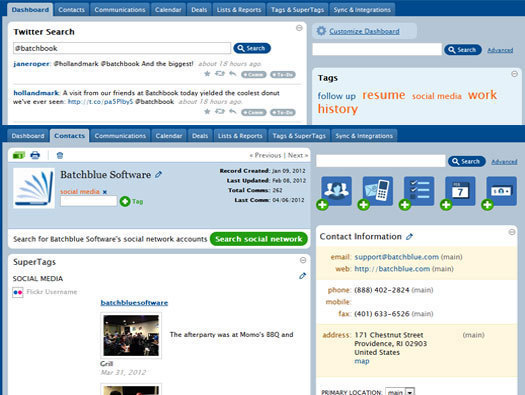The image size is (525, 395).
Task: Click the add new contact icon
Action: pos(336,191)
